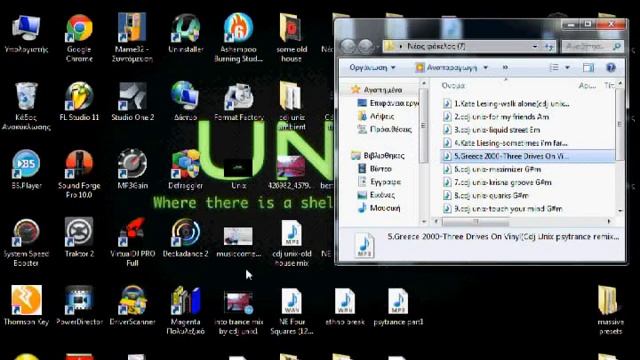The height and width of the screenshot is (360, 640).
Task: Open System Speed Booster shortcut
Action: click(x=26, y=242)
